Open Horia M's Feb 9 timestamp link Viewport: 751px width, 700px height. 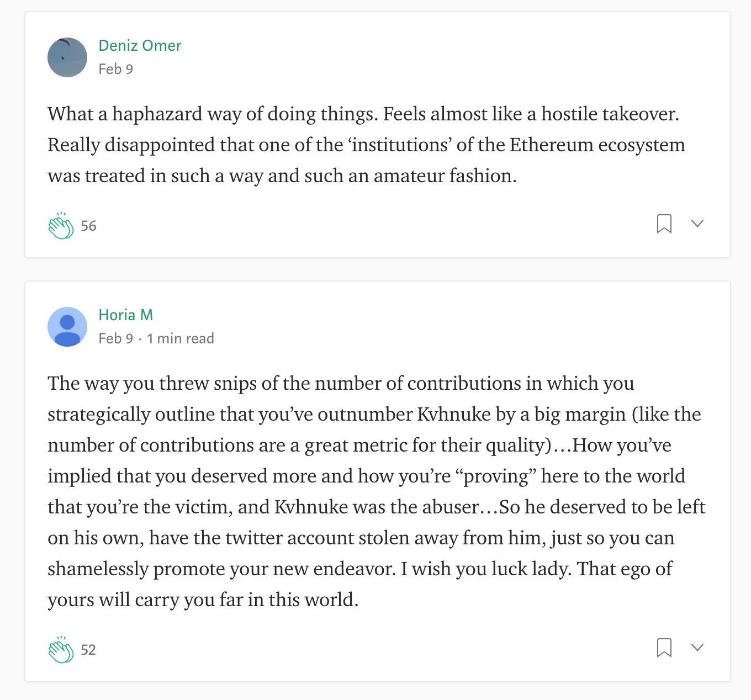[116, 338]
